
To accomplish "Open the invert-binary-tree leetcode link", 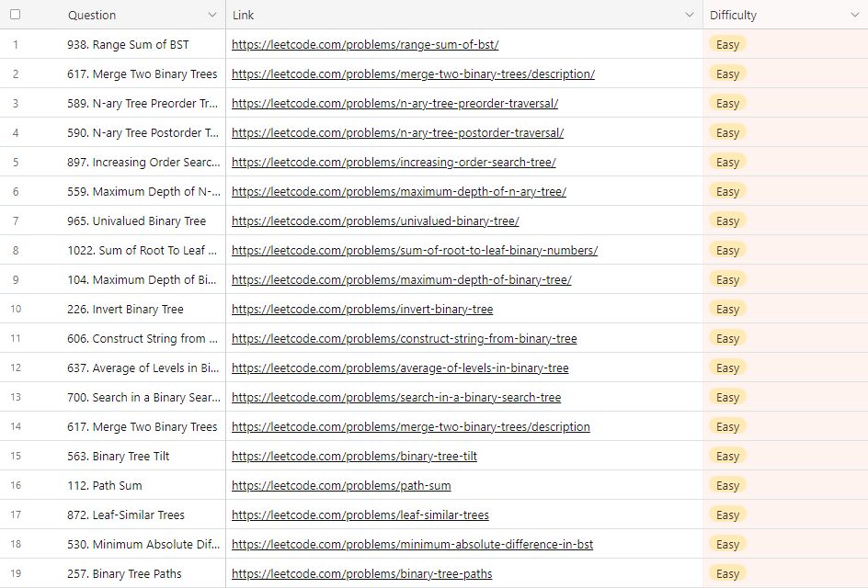I will click(x=362, y=310).
